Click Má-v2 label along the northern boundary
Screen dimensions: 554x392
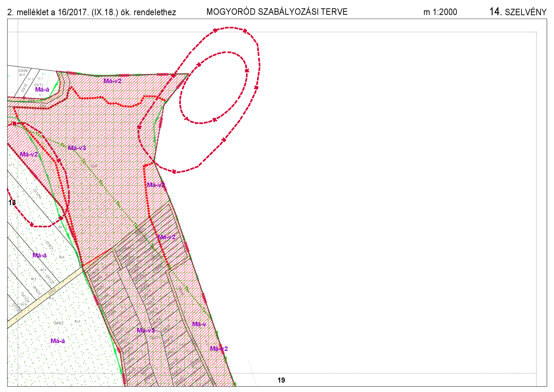click(112, 81)
